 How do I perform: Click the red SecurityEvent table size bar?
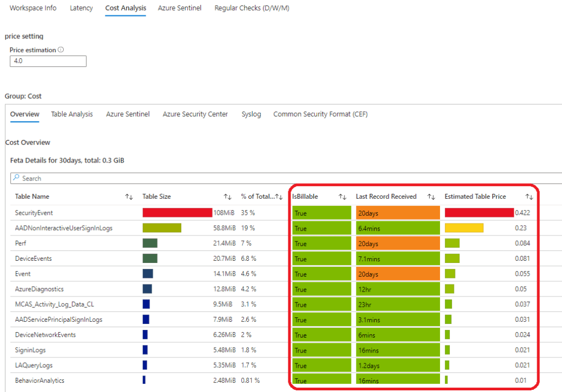click(177, 212)
